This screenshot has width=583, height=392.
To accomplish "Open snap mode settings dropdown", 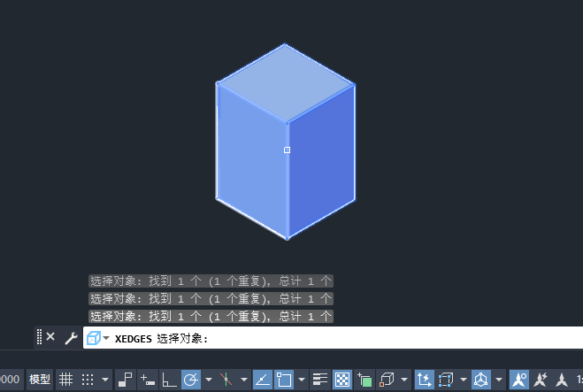I will pos(105,380).
